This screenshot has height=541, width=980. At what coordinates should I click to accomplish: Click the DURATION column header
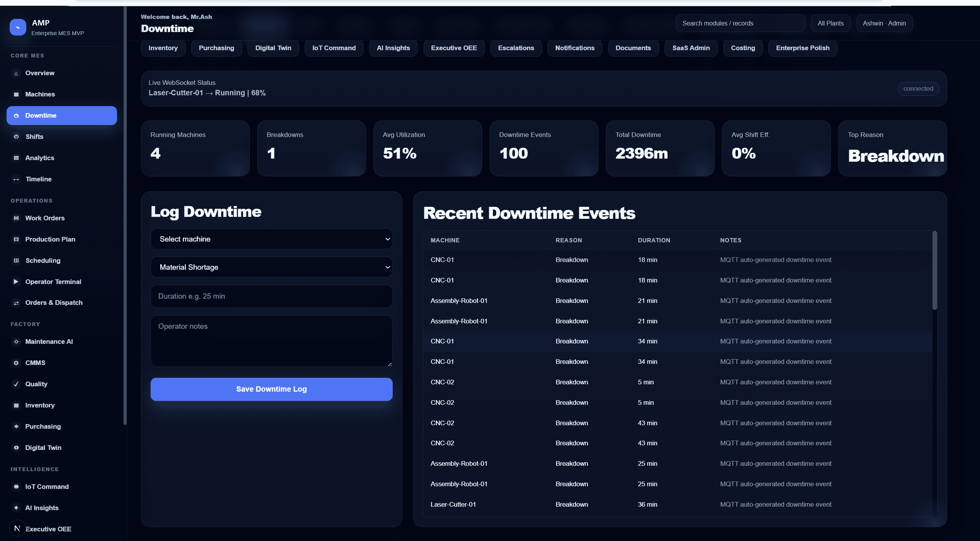(x=654, y=240)
